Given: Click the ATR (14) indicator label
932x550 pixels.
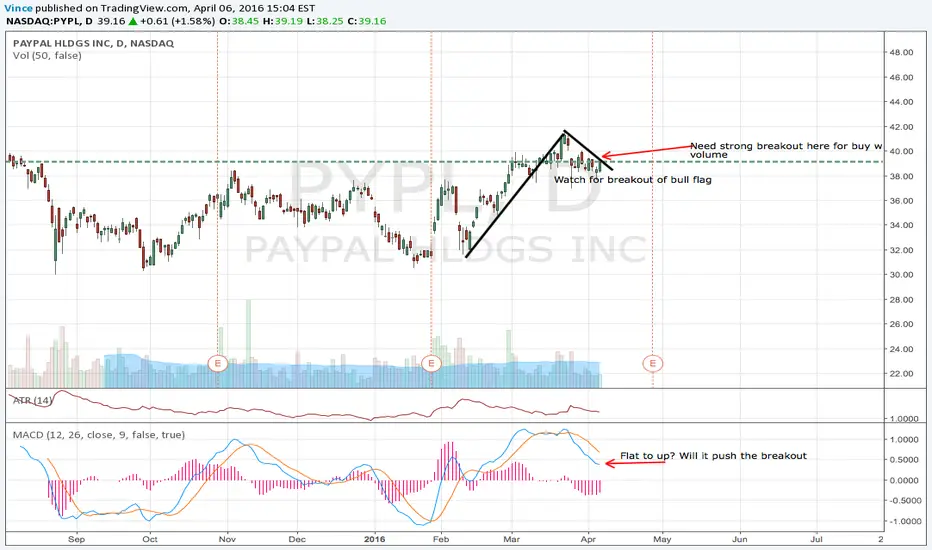Looking at the screenshot, I should coord(33,401).
